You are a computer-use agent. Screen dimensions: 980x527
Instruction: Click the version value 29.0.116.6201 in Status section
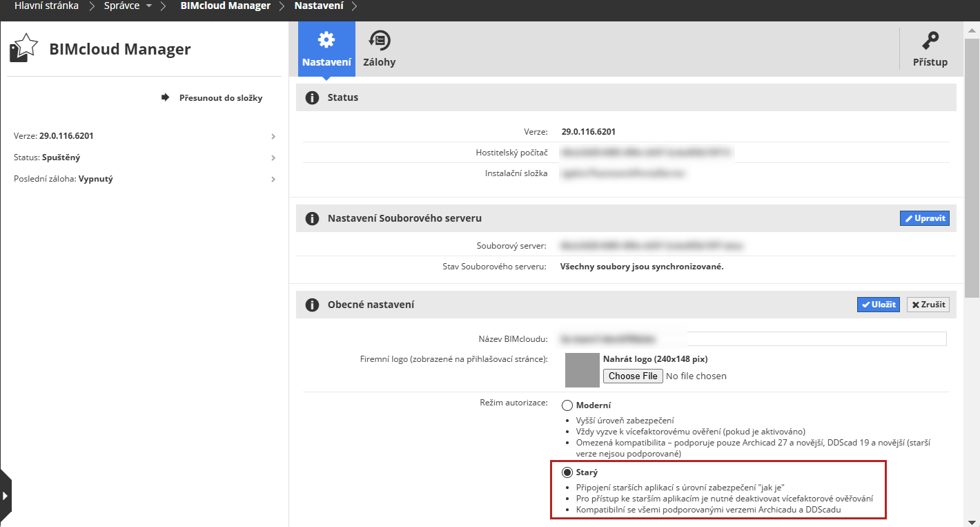click(589, 131)
